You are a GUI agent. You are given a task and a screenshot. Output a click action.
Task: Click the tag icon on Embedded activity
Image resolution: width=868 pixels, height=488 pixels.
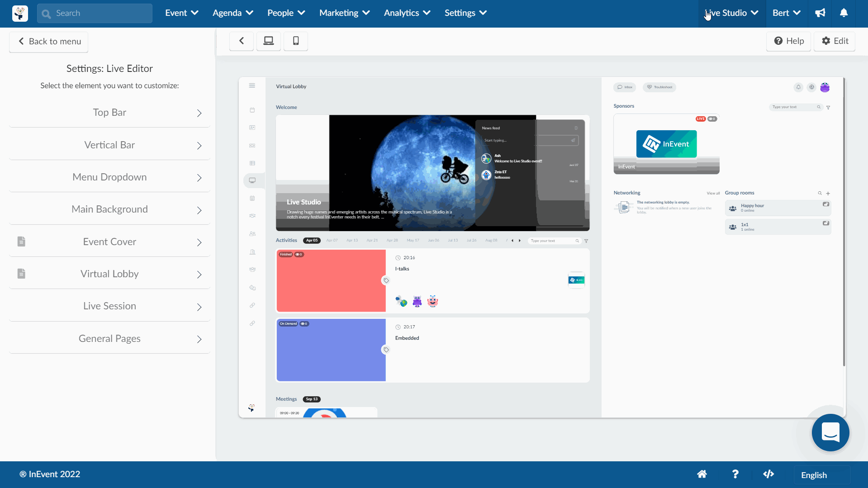(x=386, y=350)
